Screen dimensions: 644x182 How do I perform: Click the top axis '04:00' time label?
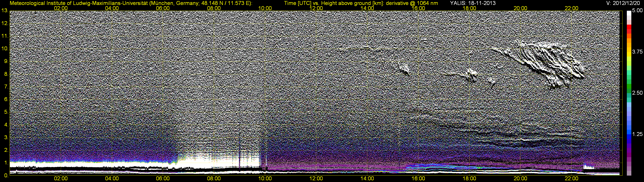pyautogui.click(x=112, y=8)
